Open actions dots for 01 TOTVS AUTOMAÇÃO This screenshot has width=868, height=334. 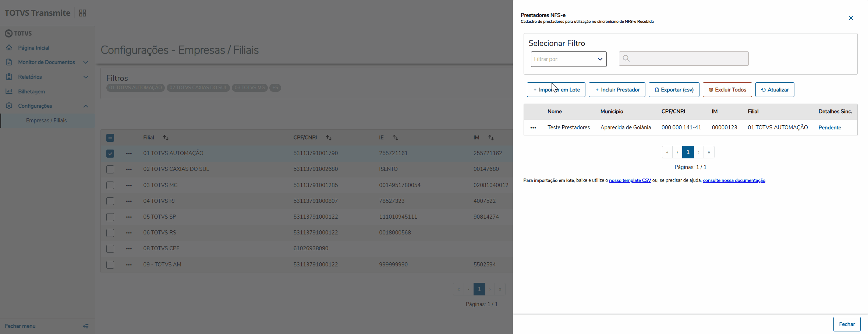pos(129,154)
